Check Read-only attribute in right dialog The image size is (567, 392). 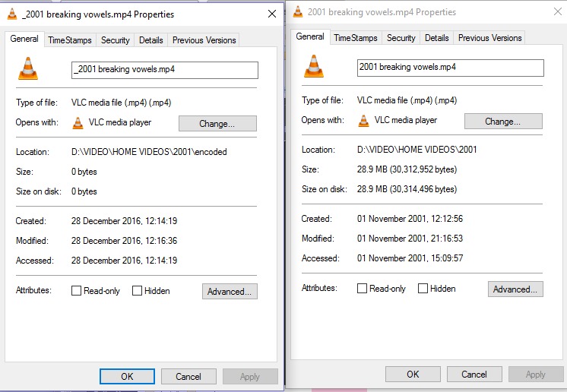click(x=363, y=289)
